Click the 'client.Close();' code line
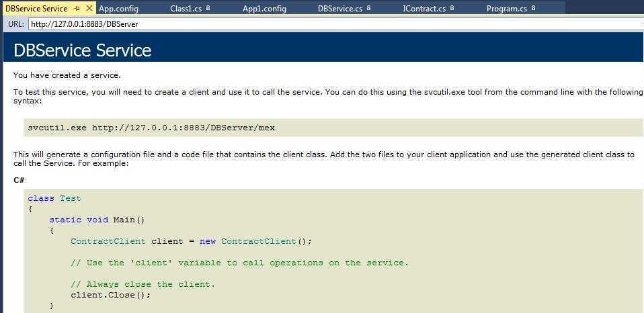The height and width of the screenshot is (313, 644). coord(110,295)
